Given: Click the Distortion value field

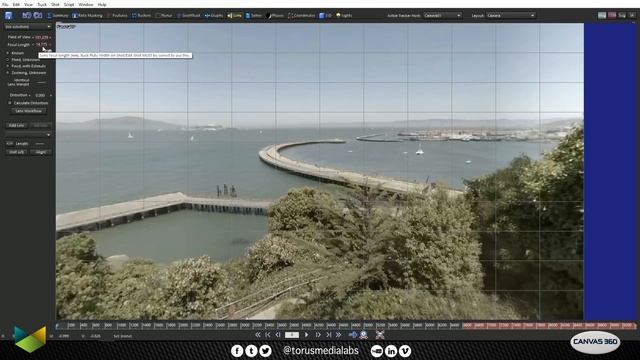Looking at the screenshot, I should (x=40, y=95).
